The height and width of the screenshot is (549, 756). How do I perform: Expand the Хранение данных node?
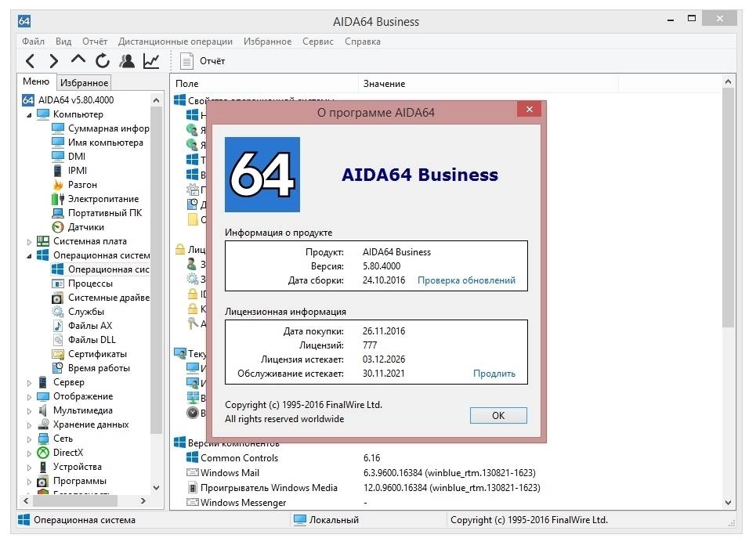29,425
